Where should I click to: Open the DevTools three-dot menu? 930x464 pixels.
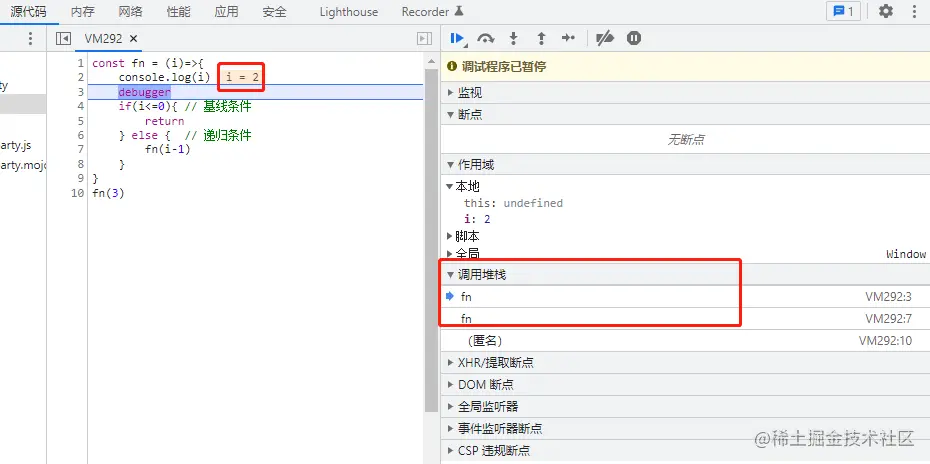point(914,11)
